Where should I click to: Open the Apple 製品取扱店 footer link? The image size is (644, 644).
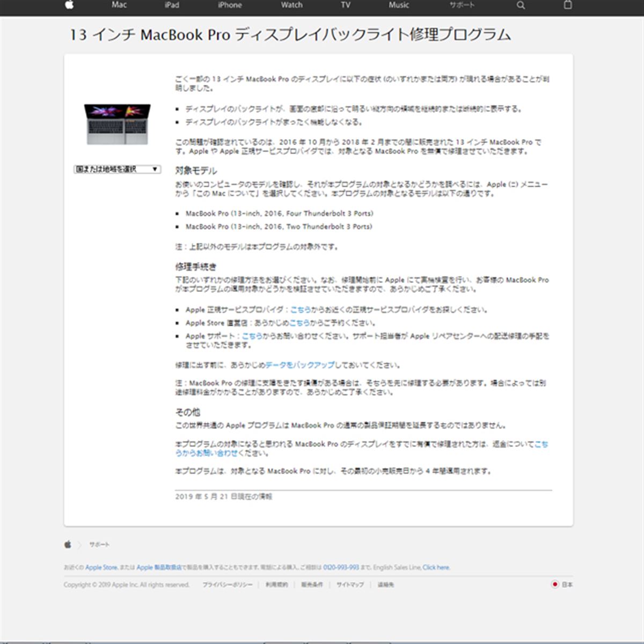tap(158, 568)
